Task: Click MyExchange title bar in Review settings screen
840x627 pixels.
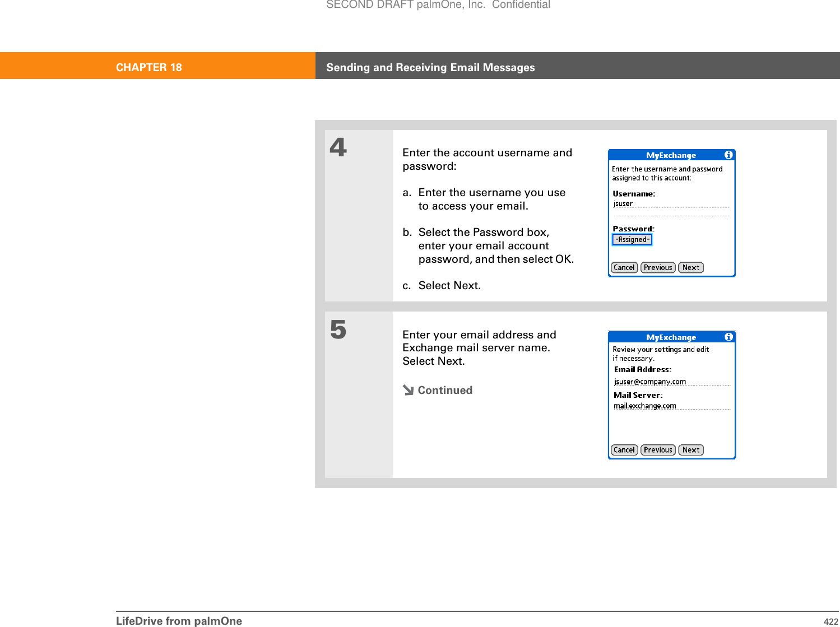Action: (x=671, y=337)
